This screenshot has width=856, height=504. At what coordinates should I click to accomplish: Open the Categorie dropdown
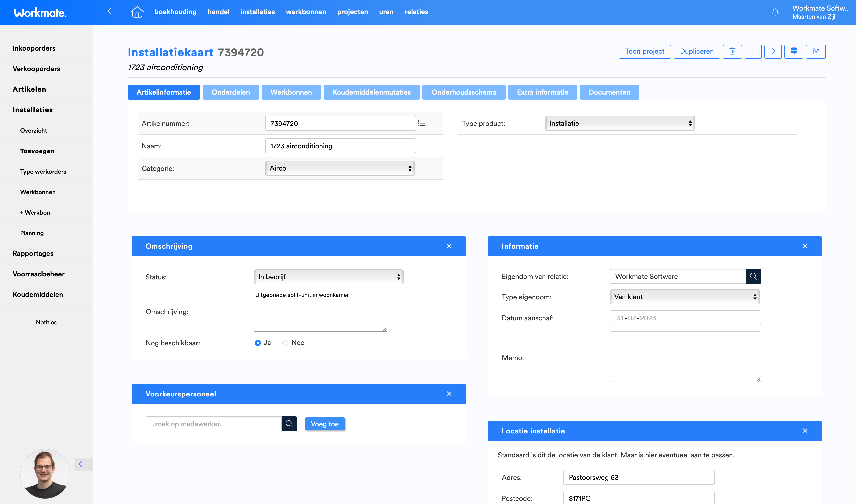click(340, 168)
